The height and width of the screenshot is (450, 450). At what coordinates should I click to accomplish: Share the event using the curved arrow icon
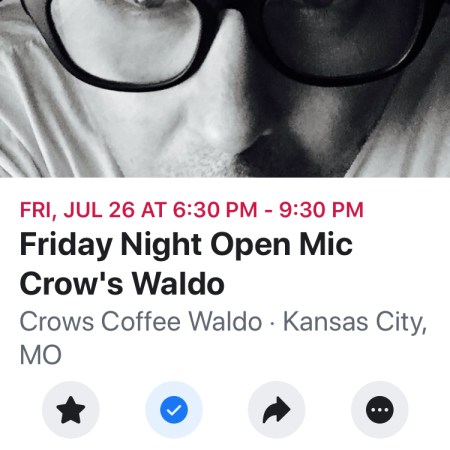[277, 410]
